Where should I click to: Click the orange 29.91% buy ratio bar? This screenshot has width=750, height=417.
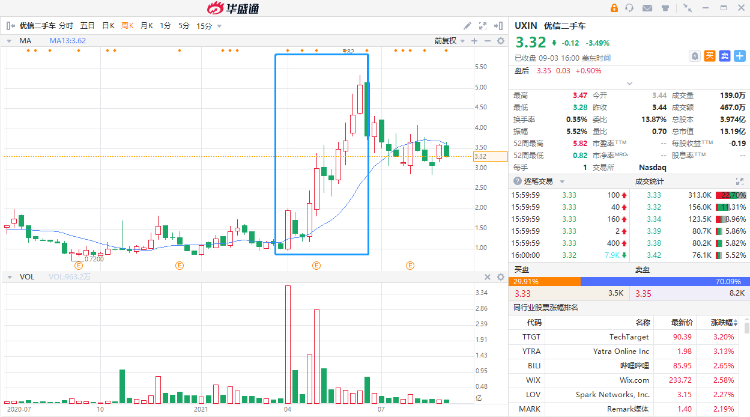[545, 282]
